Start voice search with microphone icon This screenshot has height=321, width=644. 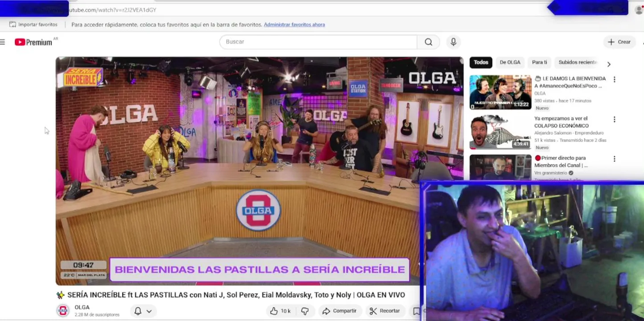tap(453, 42)
